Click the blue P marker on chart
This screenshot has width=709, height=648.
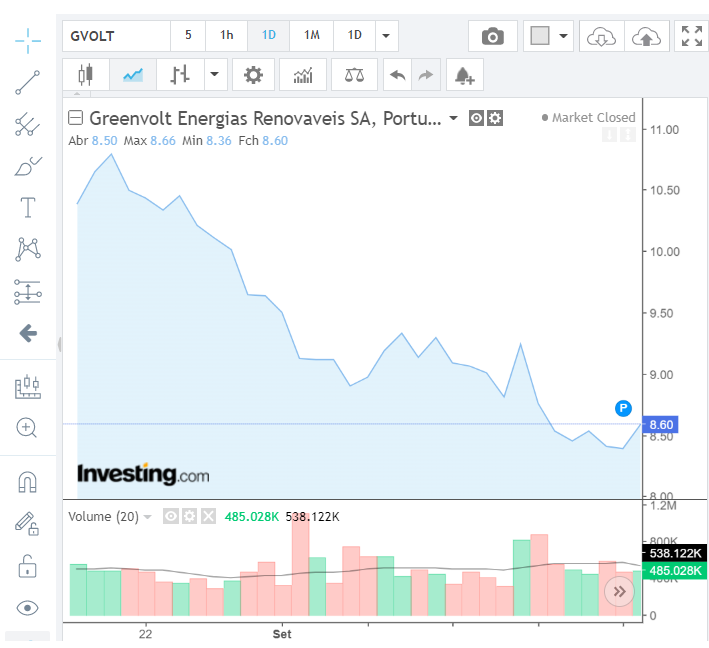point(623,408)
